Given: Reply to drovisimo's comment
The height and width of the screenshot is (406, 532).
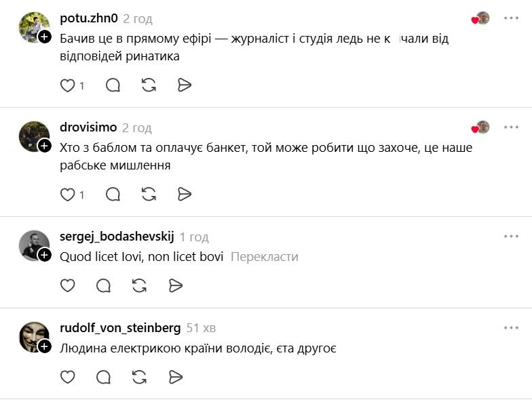Looking at the screenshot, I should click(113, 195).
